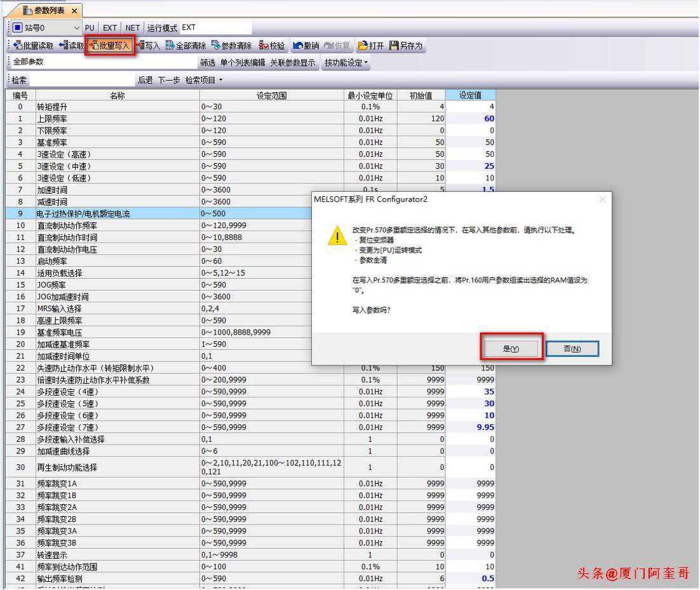Expand the 按功能设定 dropdown
Screen dimensions: 700x590
click(346, 62)
